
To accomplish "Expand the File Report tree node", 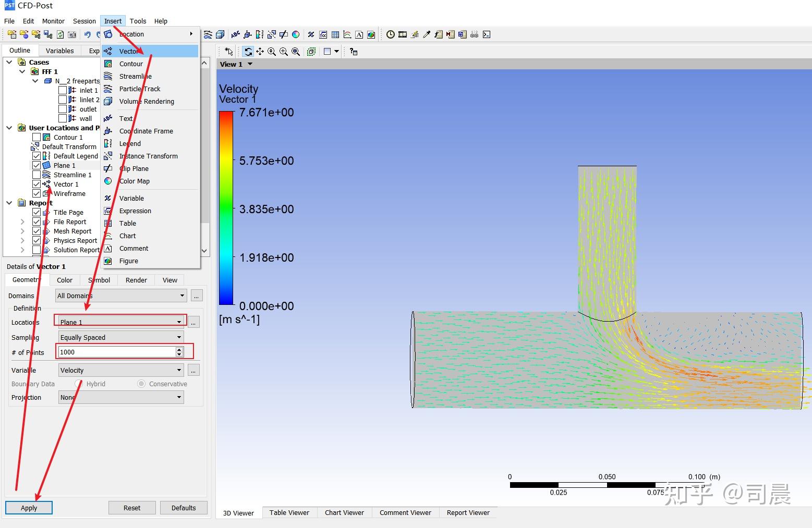I will [x=22, y=222].
